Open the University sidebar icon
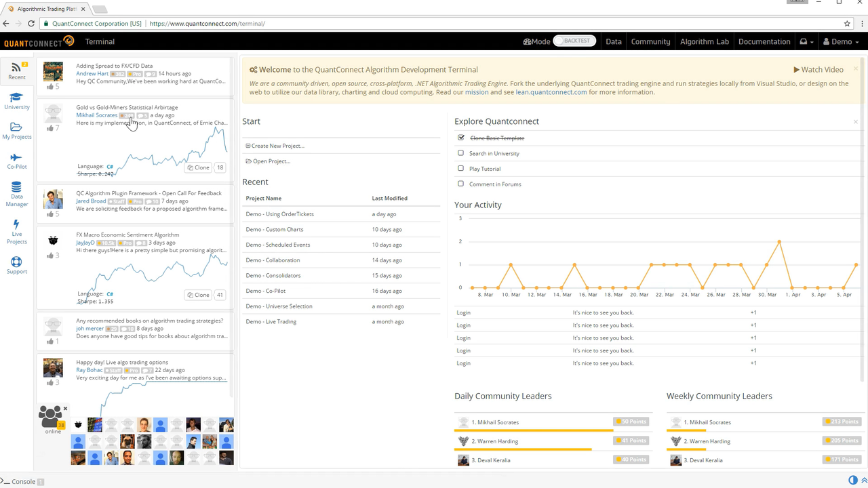 click(16, 98)
